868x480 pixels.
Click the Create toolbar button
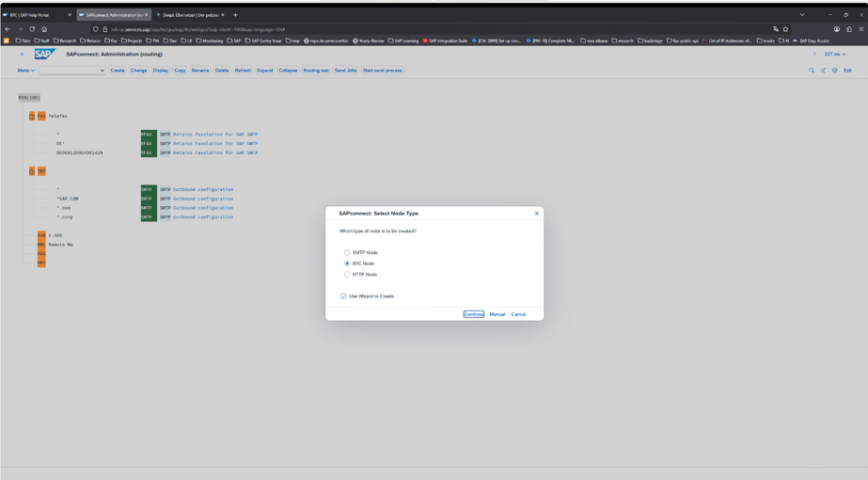118,71
